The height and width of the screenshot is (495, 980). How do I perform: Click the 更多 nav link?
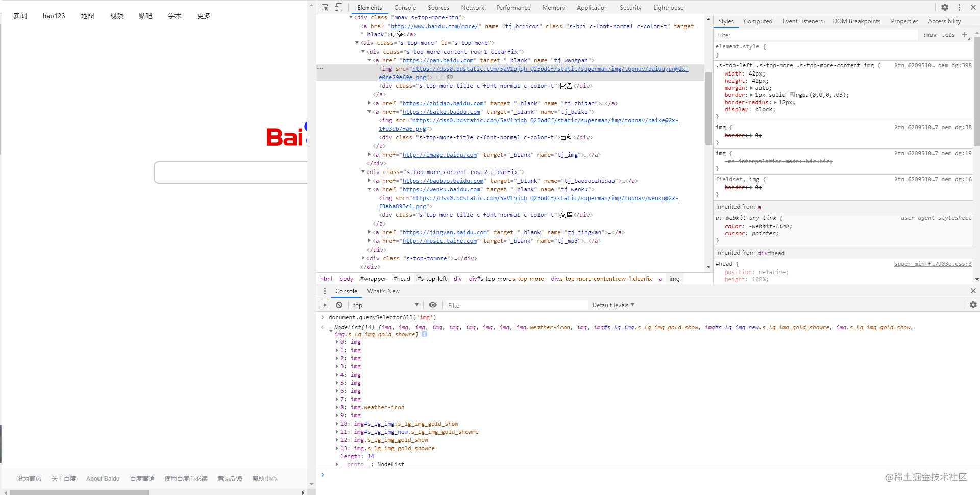click(204, 16)
